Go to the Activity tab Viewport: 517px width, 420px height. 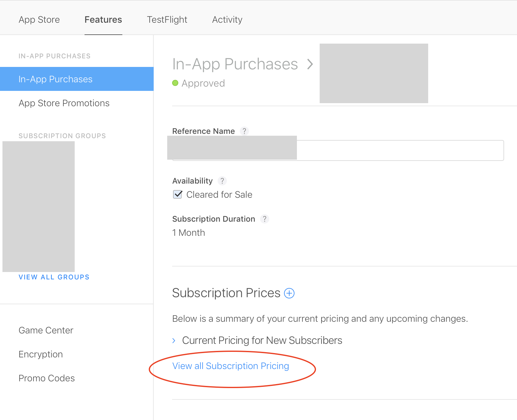pos(227,20)
